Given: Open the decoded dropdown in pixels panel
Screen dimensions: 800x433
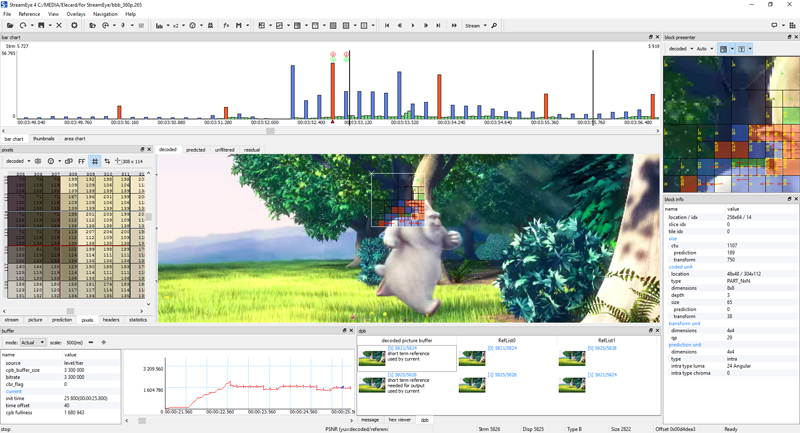Looking at the screenshot, I should (17, 161).
